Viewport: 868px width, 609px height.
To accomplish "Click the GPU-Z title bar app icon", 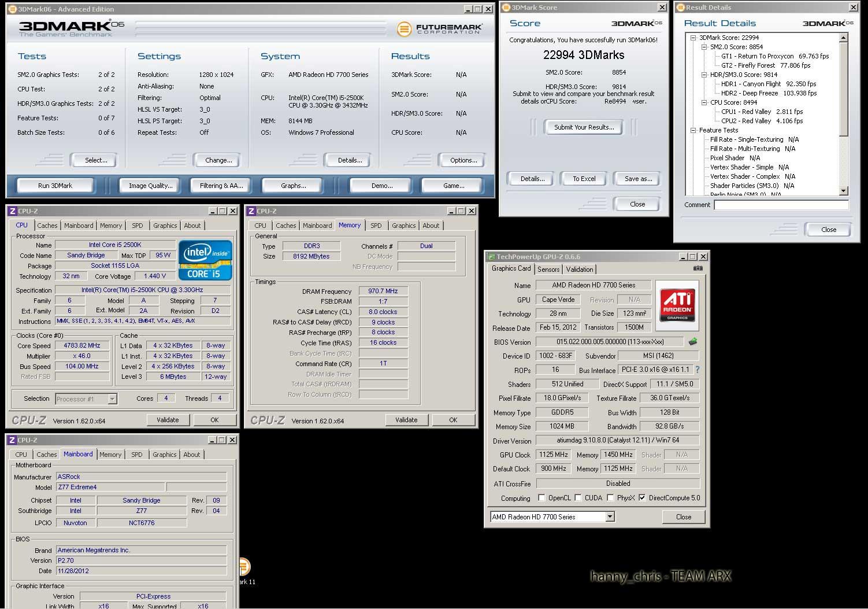I will 491,257.
